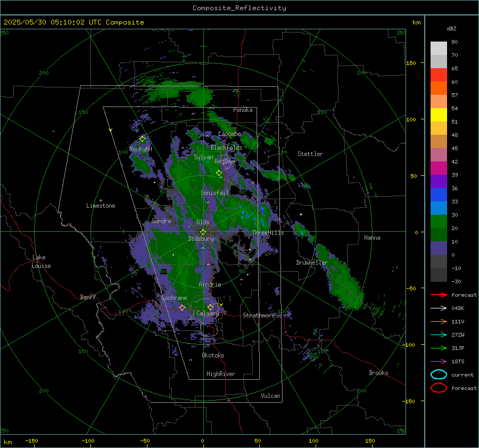Click the yellow diamond marker below Cochrane

[x=182, y=307]
